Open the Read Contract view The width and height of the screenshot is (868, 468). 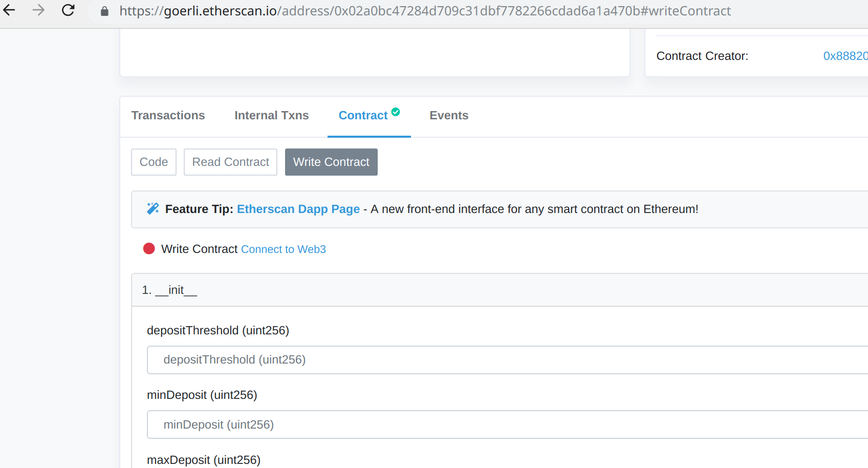click(x=230, y=162)
